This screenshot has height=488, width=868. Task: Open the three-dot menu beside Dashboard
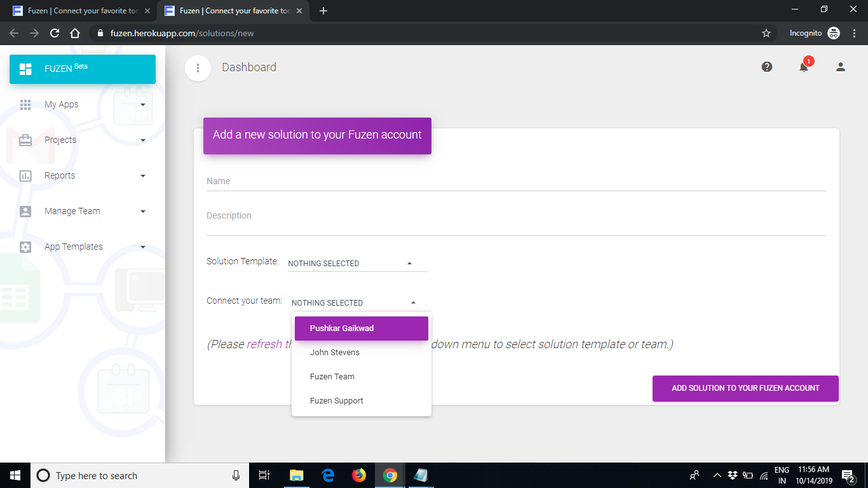point(198,68)
